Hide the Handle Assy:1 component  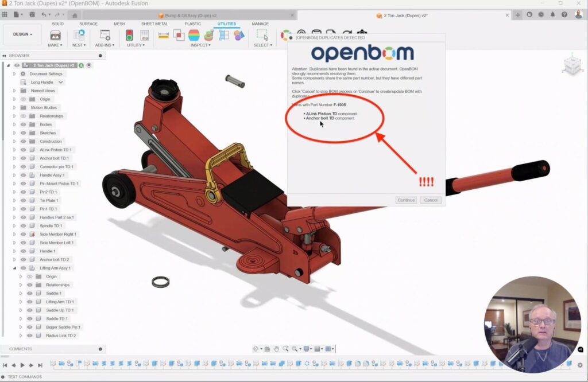tap(23, 176)
